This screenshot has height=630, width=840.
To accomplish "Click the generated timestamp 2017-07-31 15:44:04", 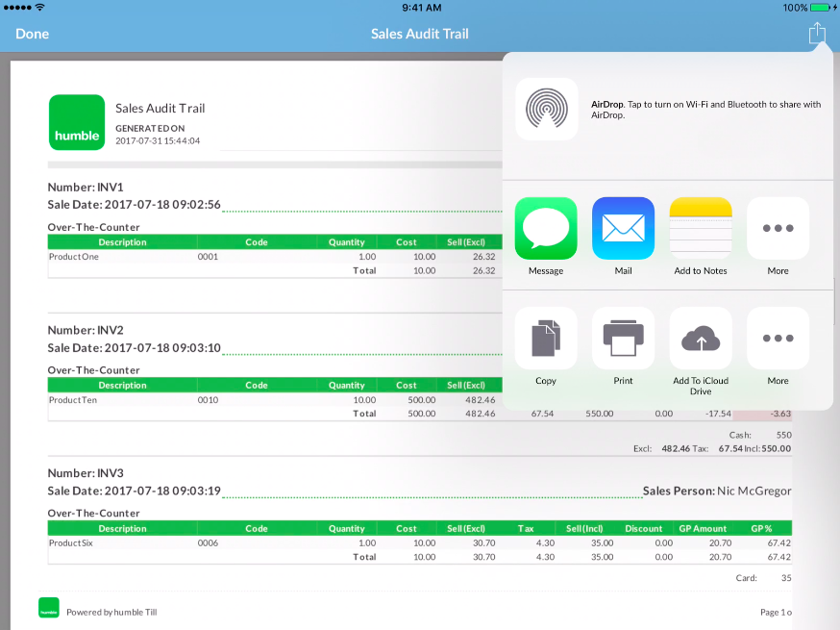I will point(158,141).
